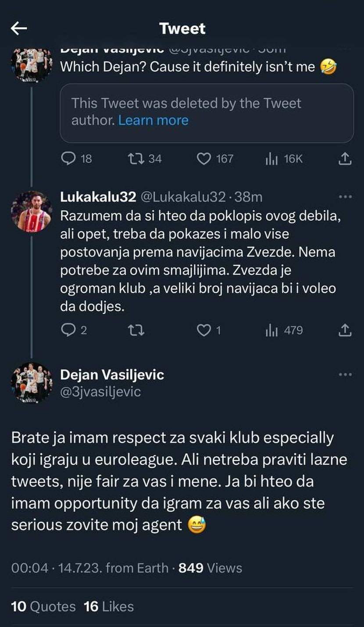
Task: View the 16 Likes list
Action: [x=109, y=606]
